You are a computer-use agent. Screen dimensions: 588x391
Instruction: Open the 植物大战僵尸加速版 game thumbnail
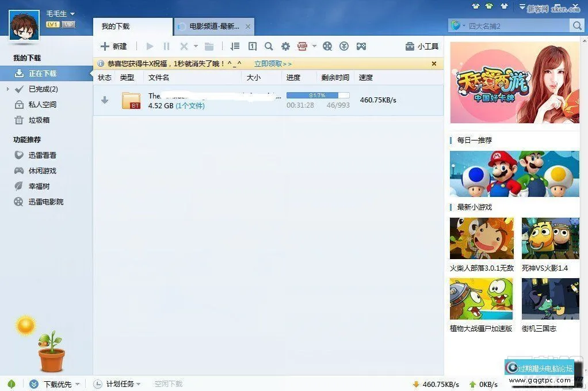[x=481, y=298]
